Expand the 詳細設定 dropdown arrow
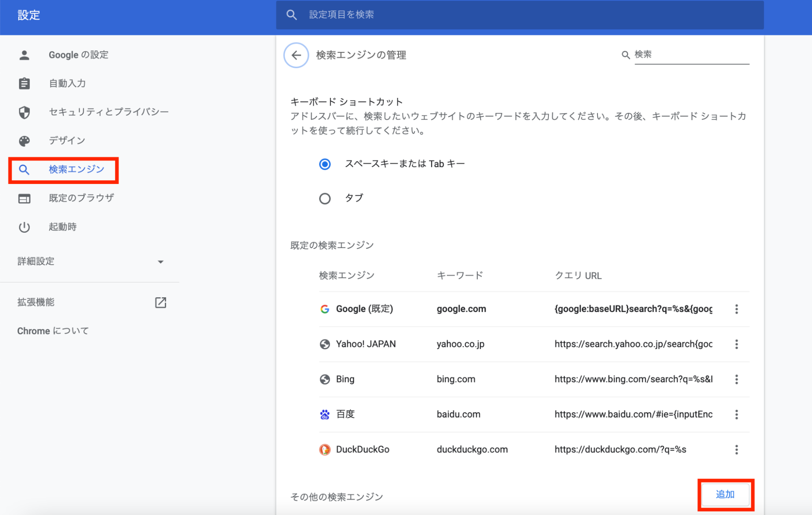812x515 pixels. click(x=160, y=262)
